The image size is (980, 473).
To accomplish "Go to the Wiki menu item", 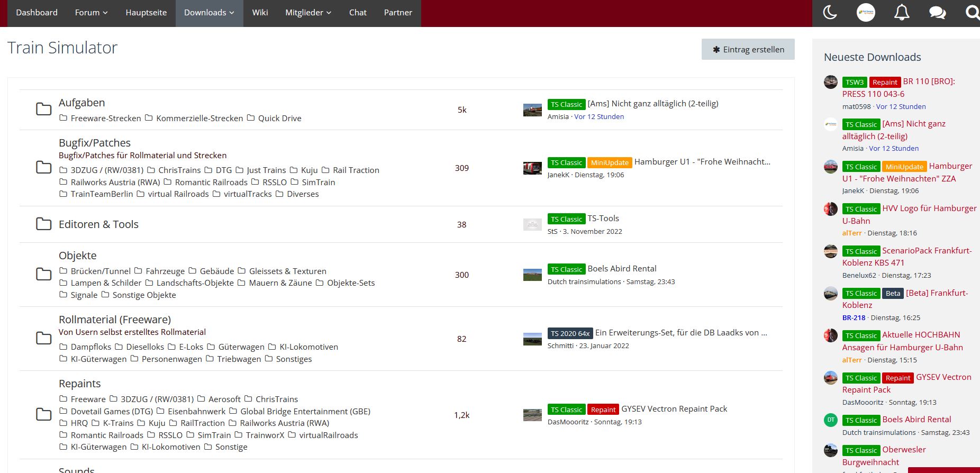I will [x=260, y=13].
